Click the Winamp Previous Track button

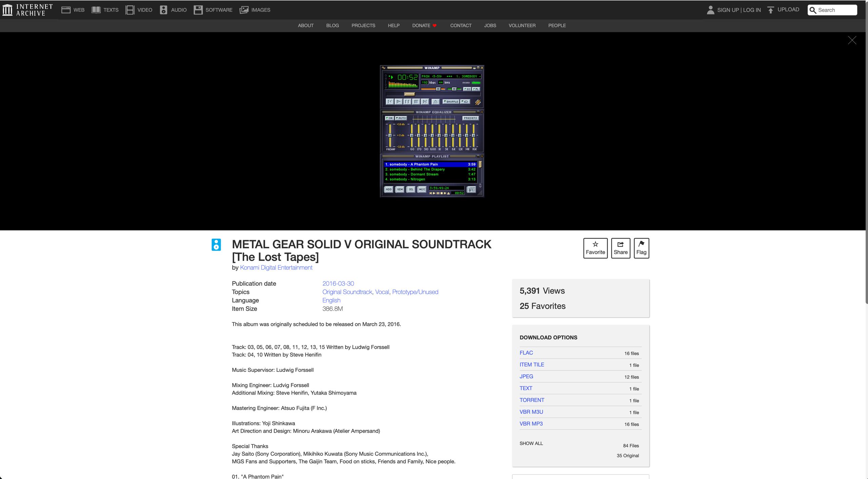(390, 102)
